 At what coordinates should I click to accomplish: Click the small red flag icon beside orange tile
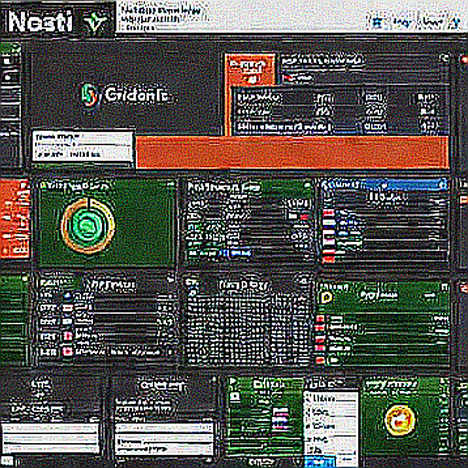click(x=288, y=79)
